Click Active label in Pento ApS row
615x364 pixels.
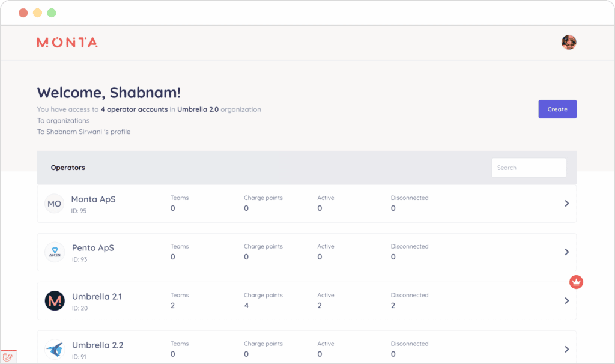point(326,246)
